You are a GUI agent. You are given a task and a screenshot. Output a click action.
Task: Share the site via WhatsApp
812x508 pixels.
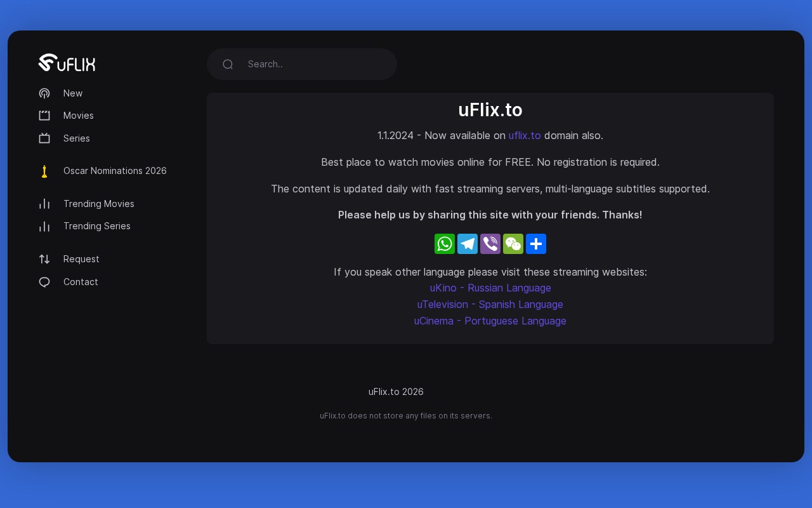(445, 244)
